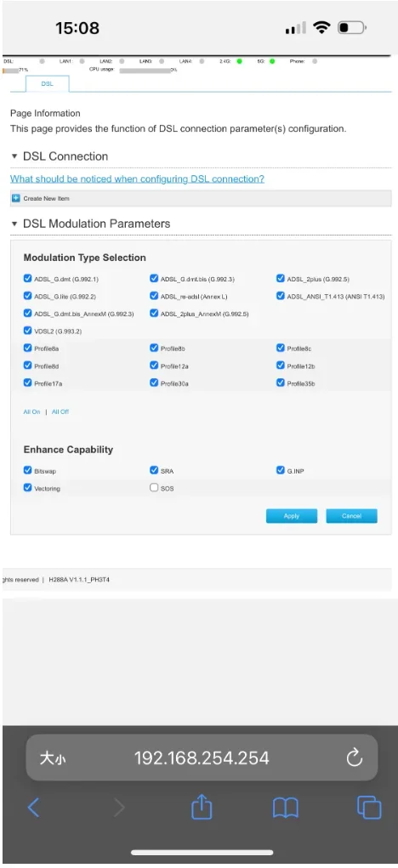Tap the 192.168.254.254 address field
The image size is (398, 868).
point(202,757)
